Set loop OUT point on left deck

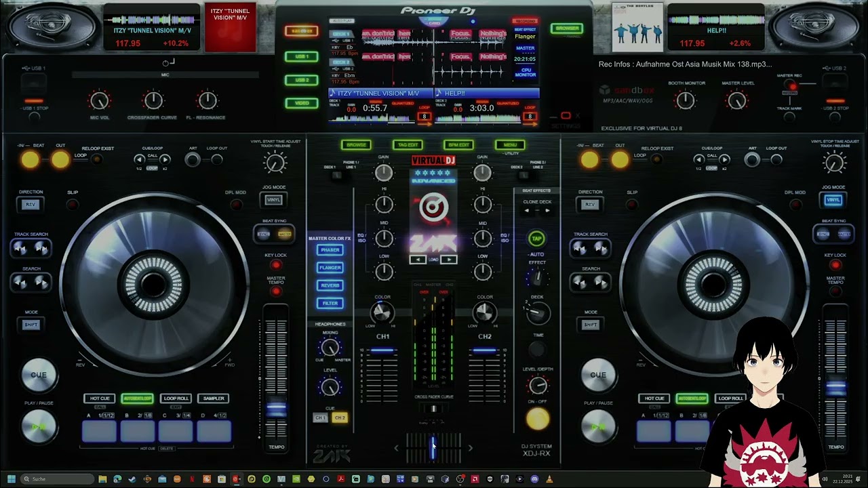point(60,160)
